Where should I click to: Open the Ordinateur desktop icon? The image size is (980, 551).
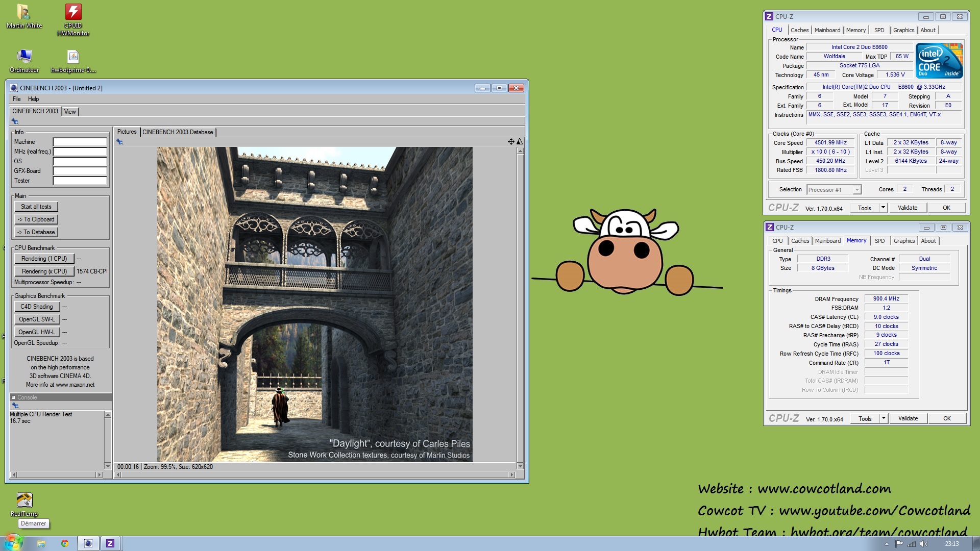24,61
